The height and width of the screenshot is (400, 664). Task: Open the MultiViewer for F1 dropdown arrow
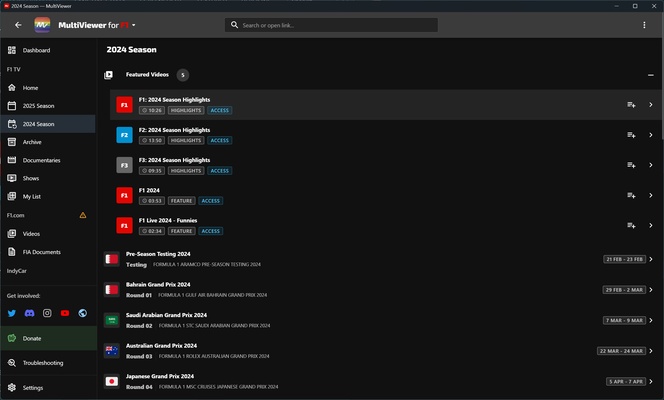(x=134, y=25)
